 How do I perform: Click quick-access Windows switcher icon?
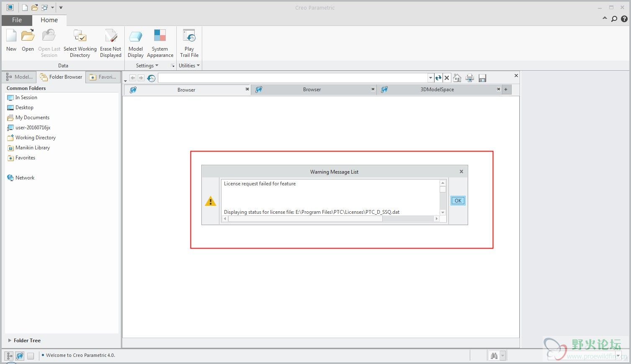tap(44, 8)
